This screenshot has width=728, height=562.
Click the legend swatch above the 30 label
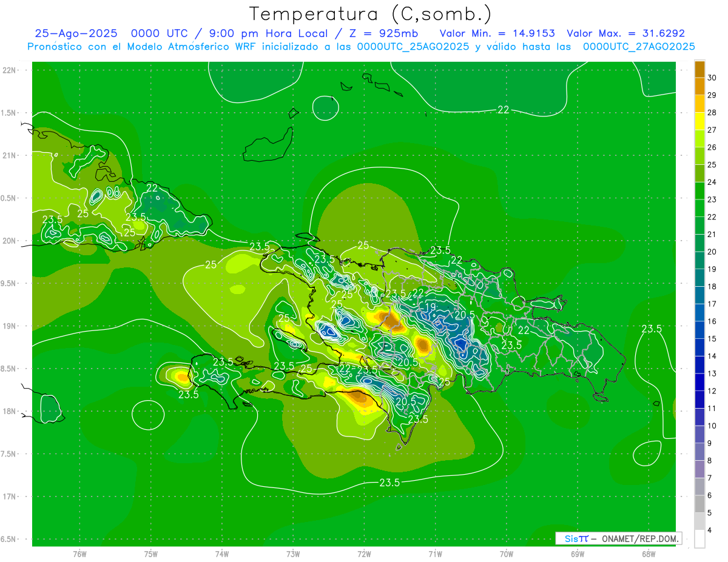[x=699, y=69]
